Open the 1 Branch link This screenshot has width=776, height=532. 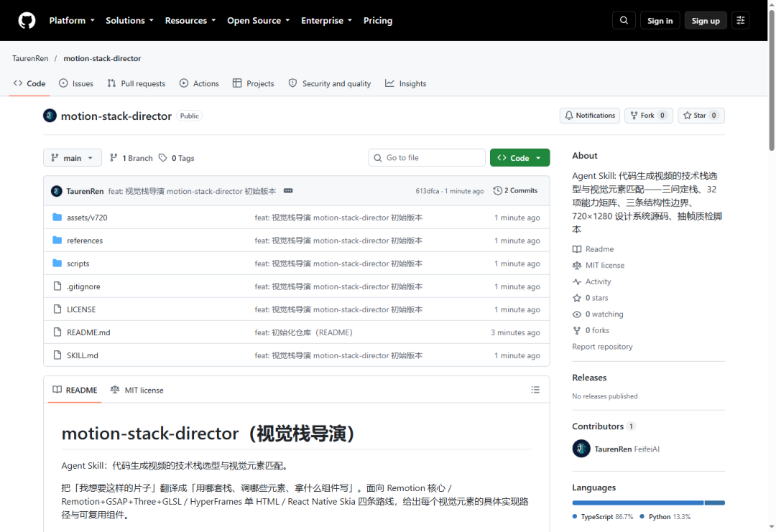(131, 158)
